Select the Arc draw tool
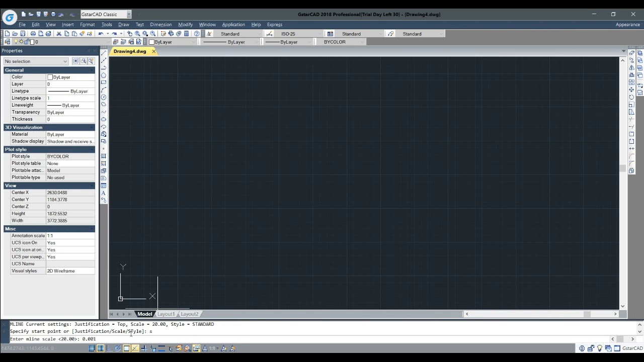The height and width of the screenshot is (362, 644). pos(104,89)
